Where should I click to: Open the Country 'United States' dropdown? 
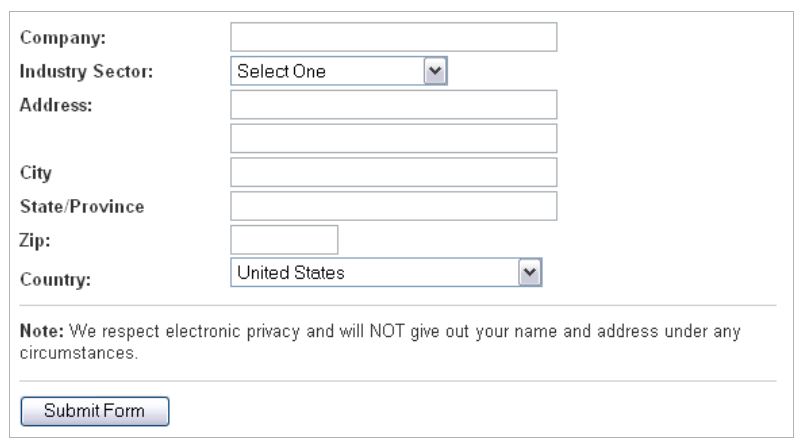[x=375, y=273]
